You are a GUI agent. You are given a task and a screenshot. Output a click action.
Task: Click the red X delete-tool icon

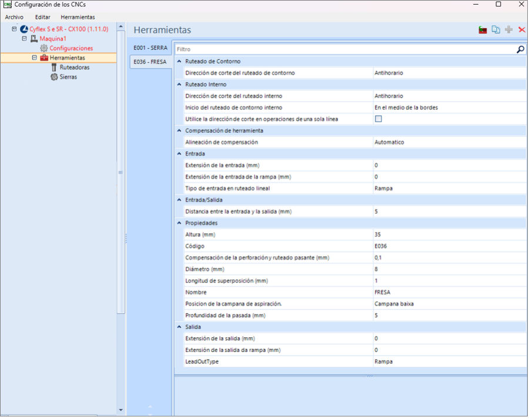(521, 29)
